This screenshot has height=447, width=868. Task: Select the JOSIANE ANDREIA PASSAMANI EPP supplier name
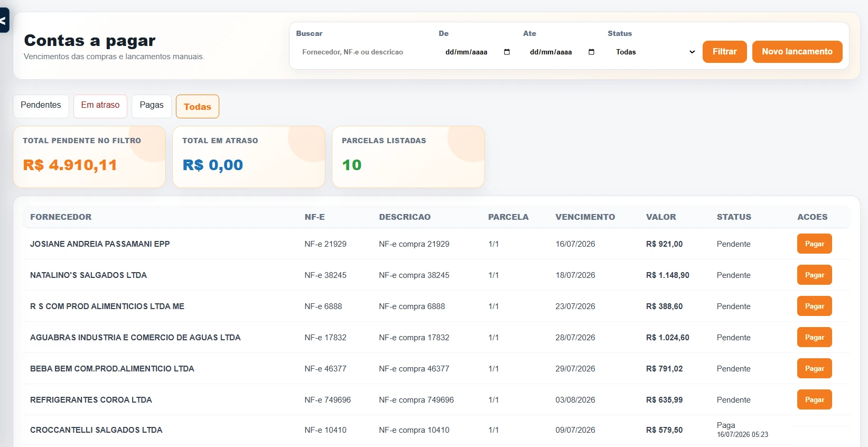100,244
